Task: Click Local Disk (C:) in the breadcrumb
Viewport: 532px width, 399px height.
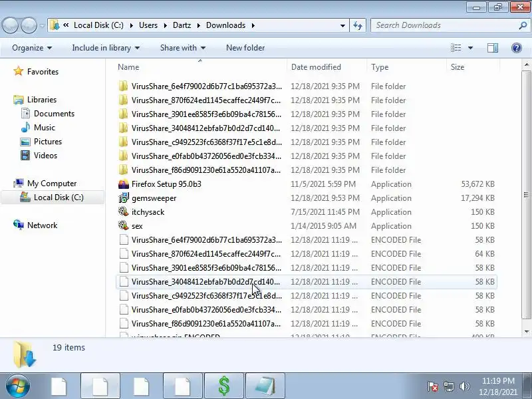Action: 98,25
